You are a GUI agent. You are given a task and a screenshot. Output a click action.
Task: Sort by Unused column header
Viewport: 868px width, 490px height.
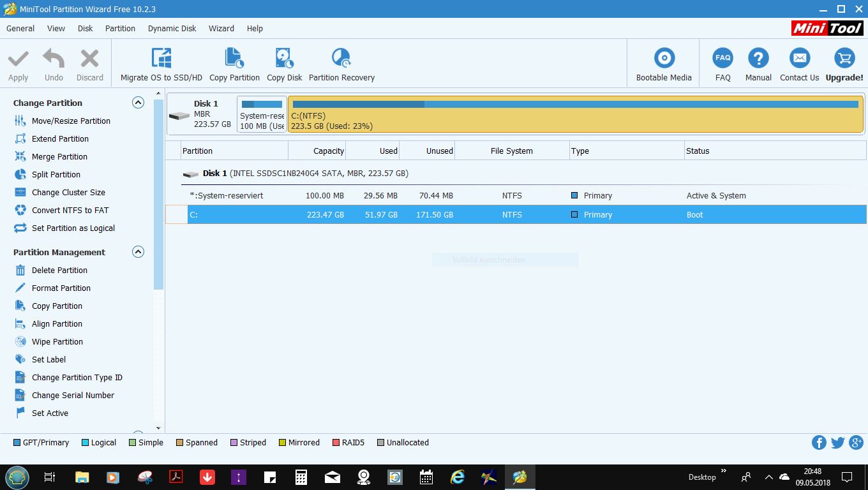coord(427,151)
